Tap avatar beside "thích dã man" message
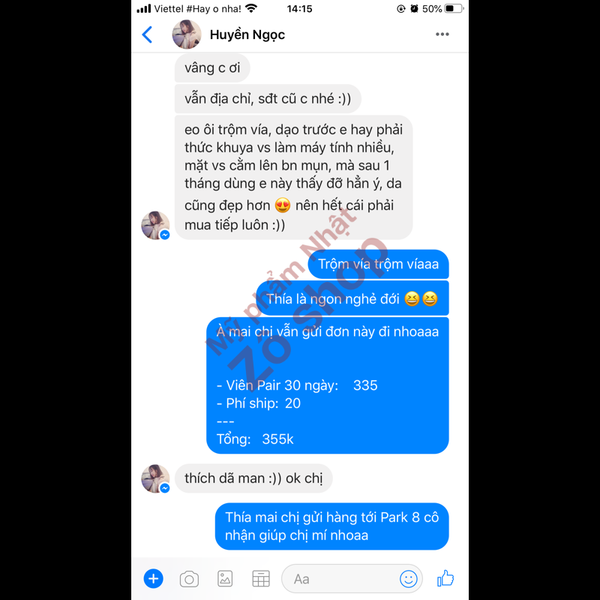Image resolution: width=600 pixels, height=600 pixels. click(155, 478)
